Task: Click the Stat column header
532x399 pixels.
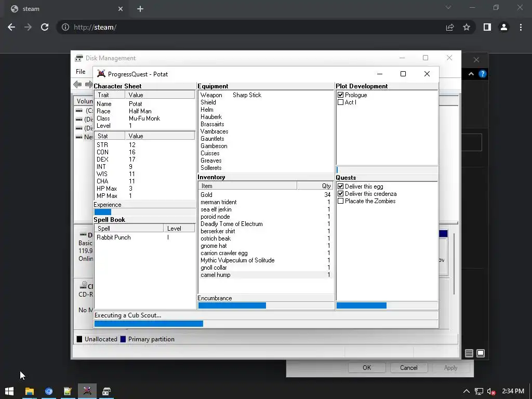Action: click(110, 136)
